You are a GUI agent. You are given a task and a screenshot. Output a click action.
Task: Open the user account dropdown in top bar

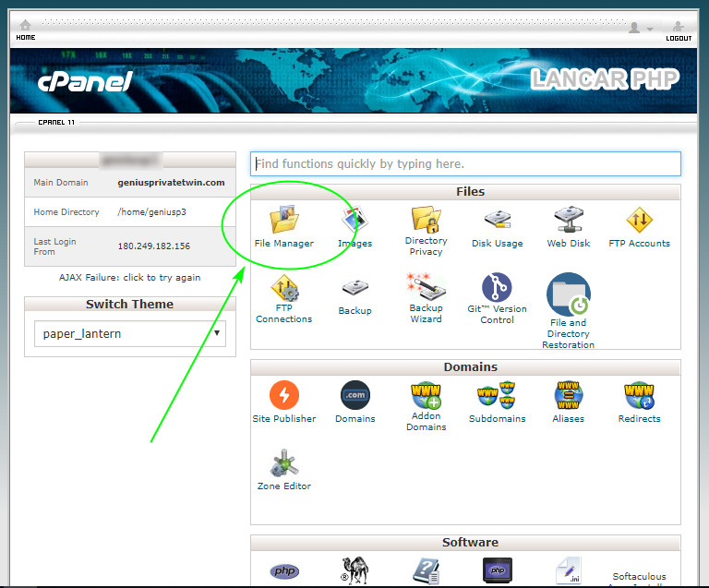click(x=641, y=28)
